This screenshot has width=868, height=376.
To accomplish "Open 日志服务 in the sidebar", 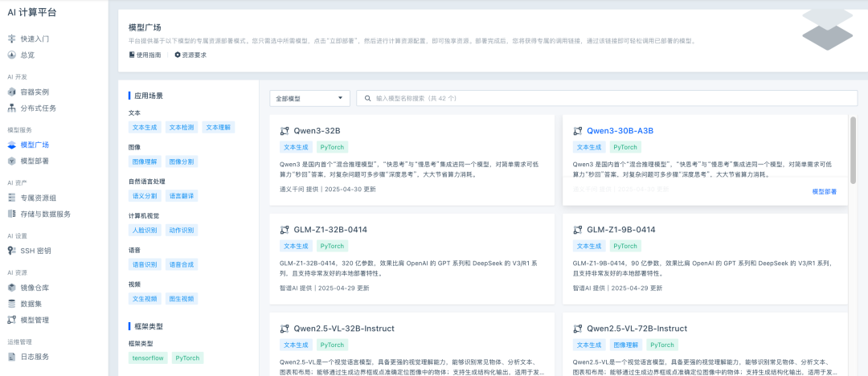I will click(35, 357).
